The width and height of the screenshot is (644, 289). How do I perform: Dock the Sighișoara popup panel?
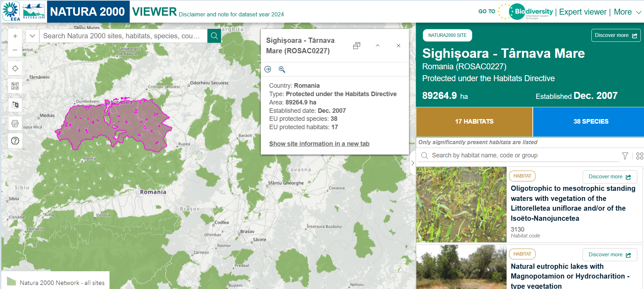click(x=356, y=46)
